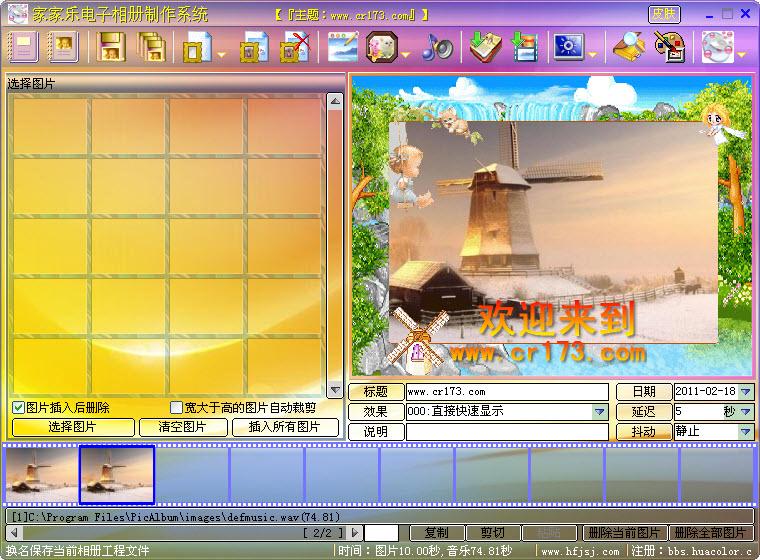
Task: Click the first empty cell in the picture grid
Action: [x=50, y=127]
